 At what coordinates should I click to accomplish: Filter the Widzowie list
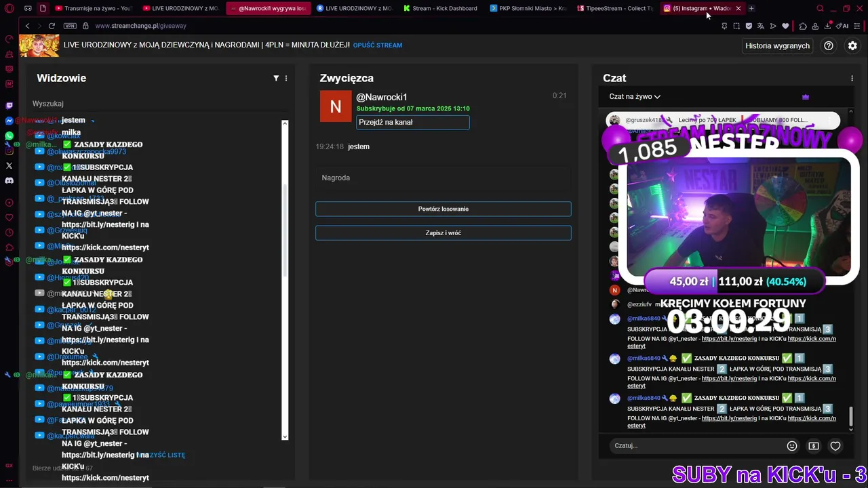click(x=276, y=78)
